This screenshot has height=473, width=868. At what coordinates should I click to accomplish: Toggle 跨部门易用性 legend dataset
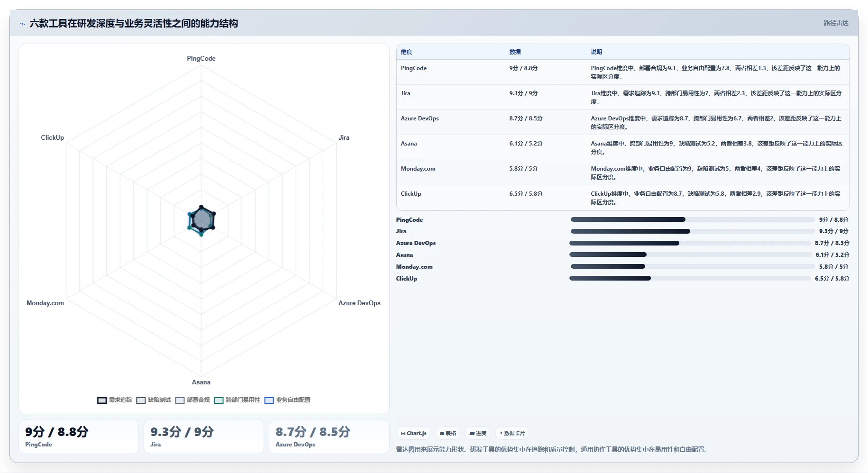tap(238, 400)
